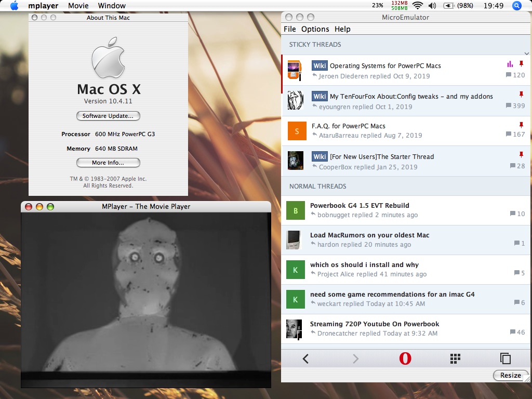This screenshot has width=532, height=399.
Task: Click the 399 replies comment icon
Action: (508, 105)
